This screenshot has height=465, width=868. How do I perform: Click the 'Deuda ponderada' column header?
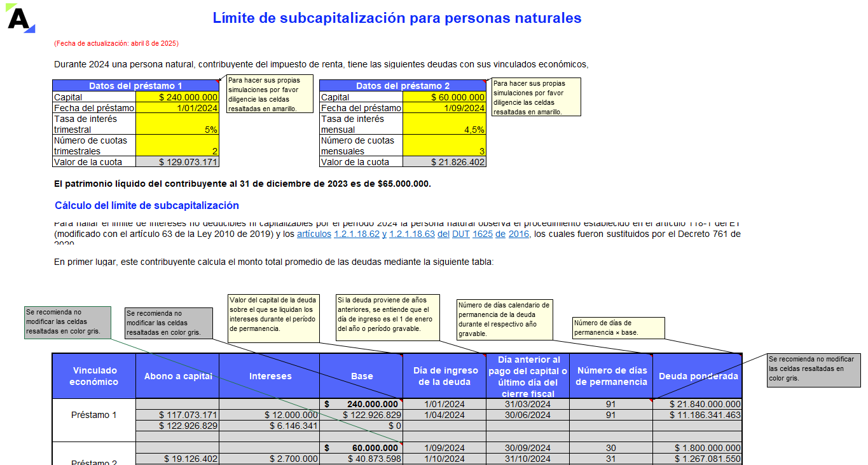(698, 376)
